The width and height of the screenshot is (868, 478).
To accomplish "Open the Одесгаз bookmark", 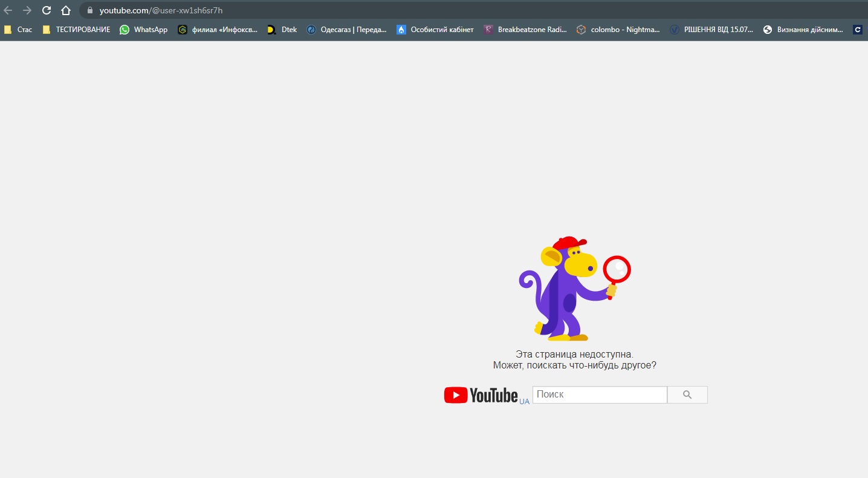I will (346, 30).
